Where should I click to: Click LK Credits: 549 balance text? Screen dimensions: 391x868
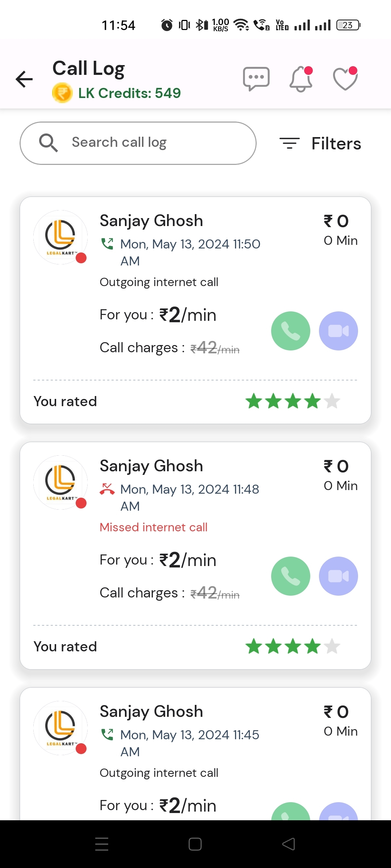[x=129, y=93]
